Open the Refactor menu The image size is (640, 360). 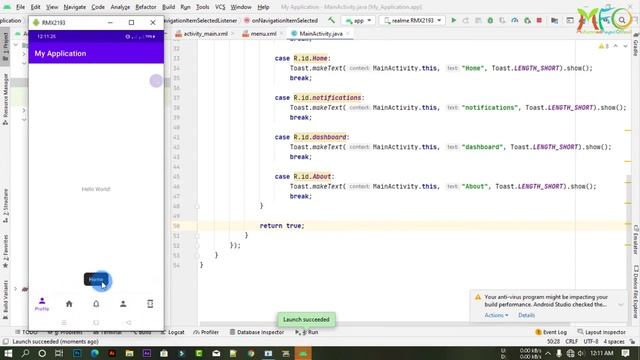tap(146, 7)
